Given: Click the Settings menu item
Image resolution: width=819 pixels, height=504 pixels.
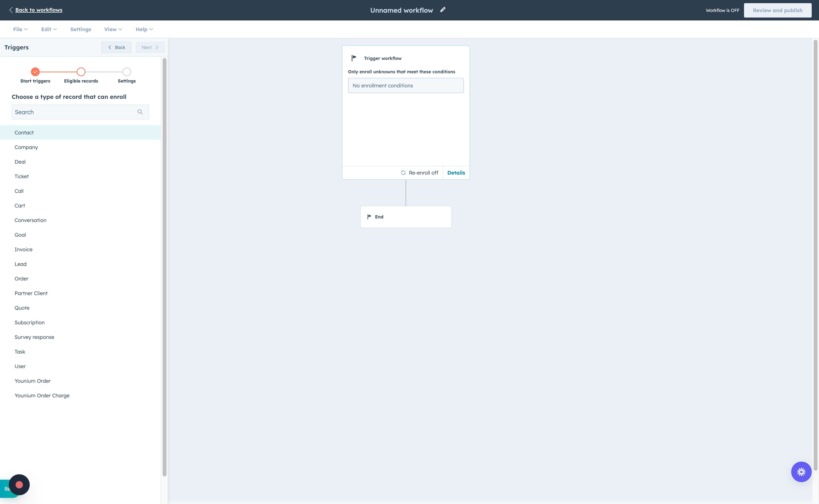Looking at the screenshot, I should [81, 29].
